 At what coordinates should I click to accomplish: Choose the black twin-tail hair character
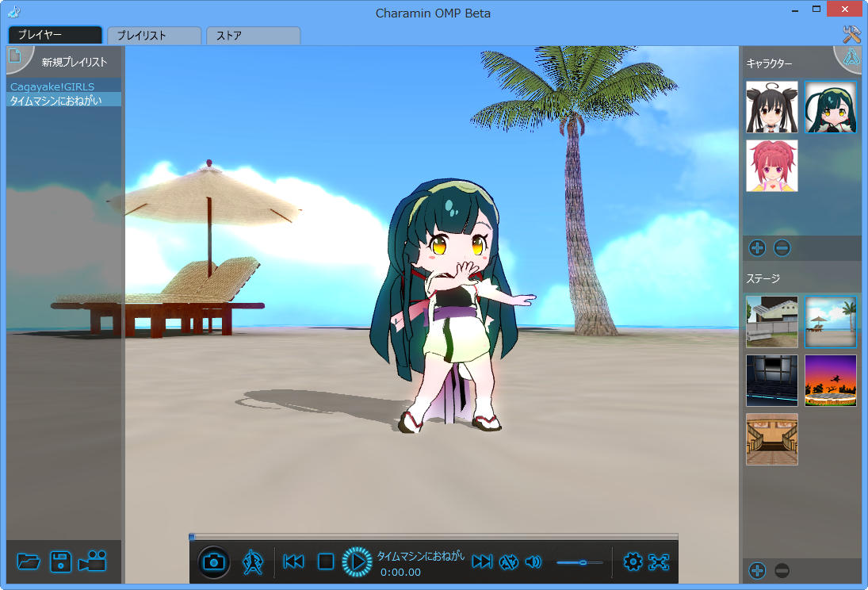click(771, 107)
